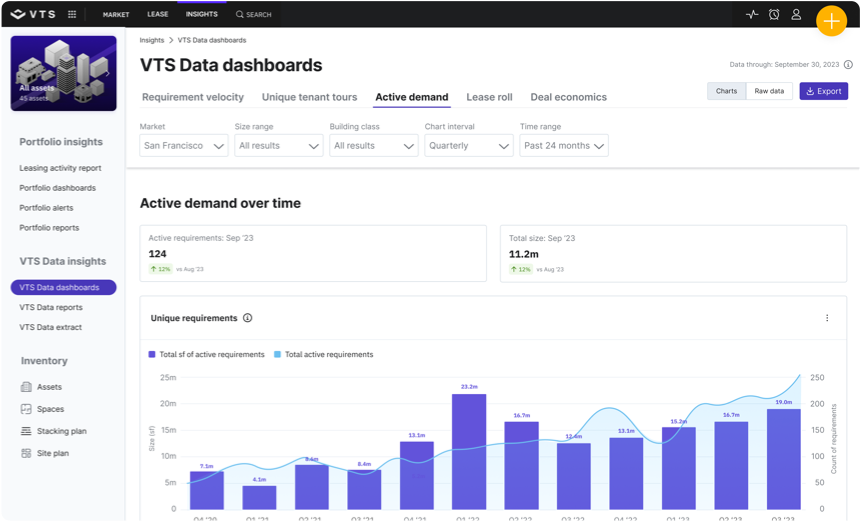This screenshot has height=521, width=861.
Task: Open Leasing activity report link
Action: coord(60,168)
